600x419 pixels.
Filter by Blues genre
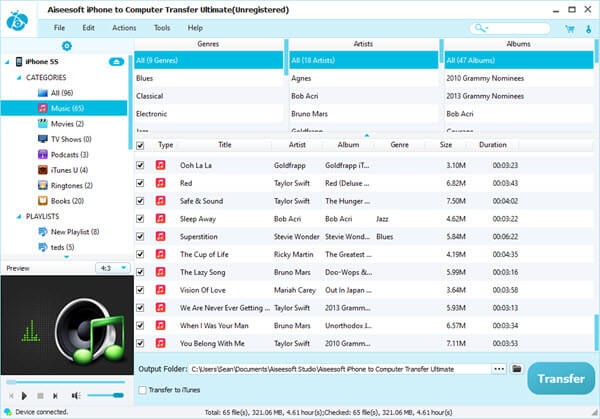(209, 78)
